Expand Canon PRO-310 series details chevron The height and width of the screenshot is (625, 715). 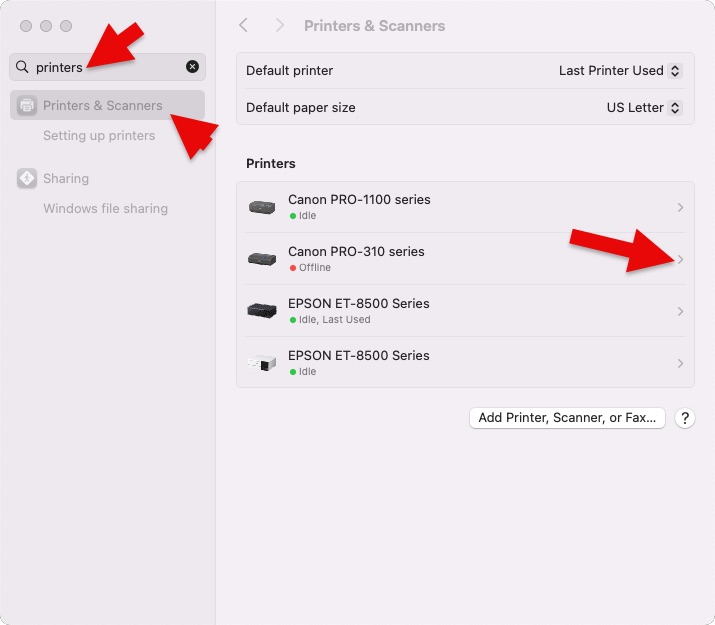[680, 259]
